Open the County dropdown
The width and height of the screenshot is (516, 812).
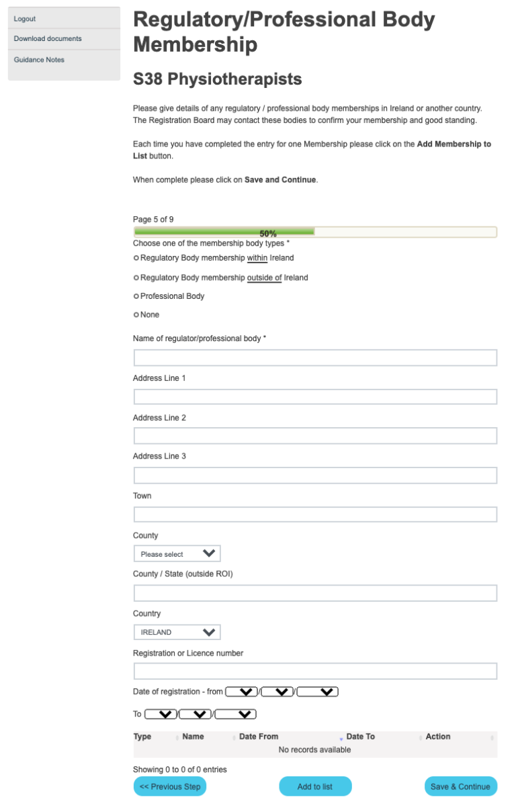tap(177, 554)
